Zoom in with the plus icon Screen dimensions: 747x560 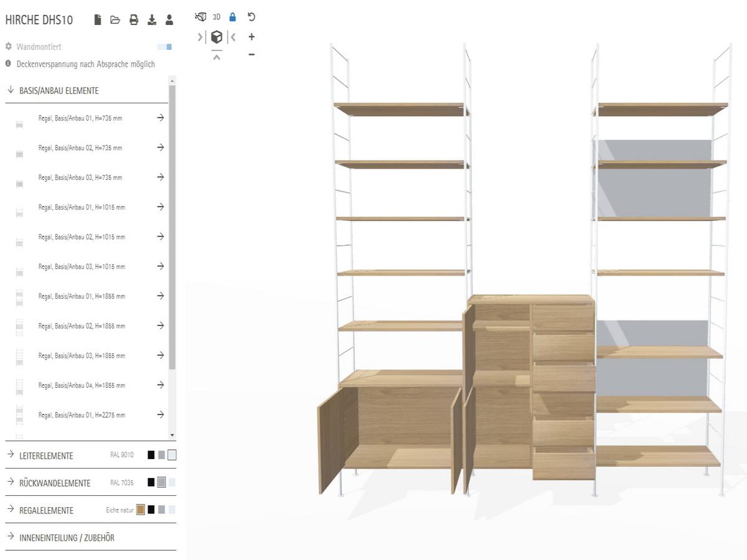coord(251,37)
